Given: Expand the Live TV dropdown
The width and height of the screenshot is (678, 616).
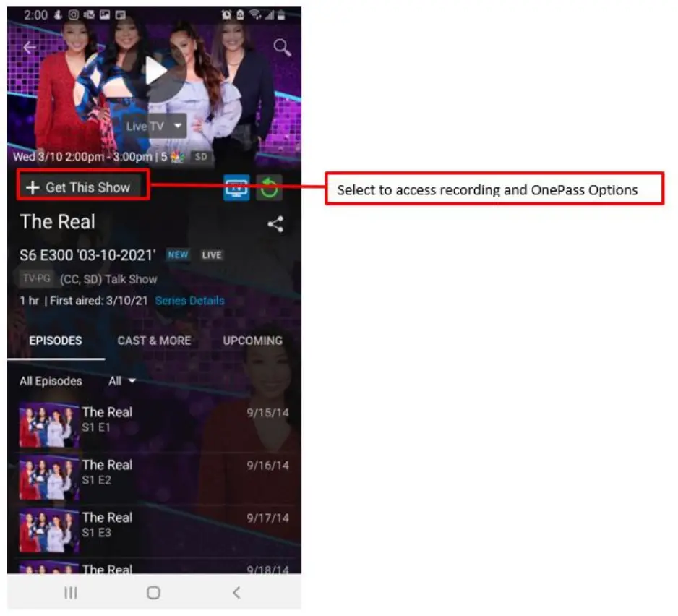Looking at the screenshot, I should point(154,126).
